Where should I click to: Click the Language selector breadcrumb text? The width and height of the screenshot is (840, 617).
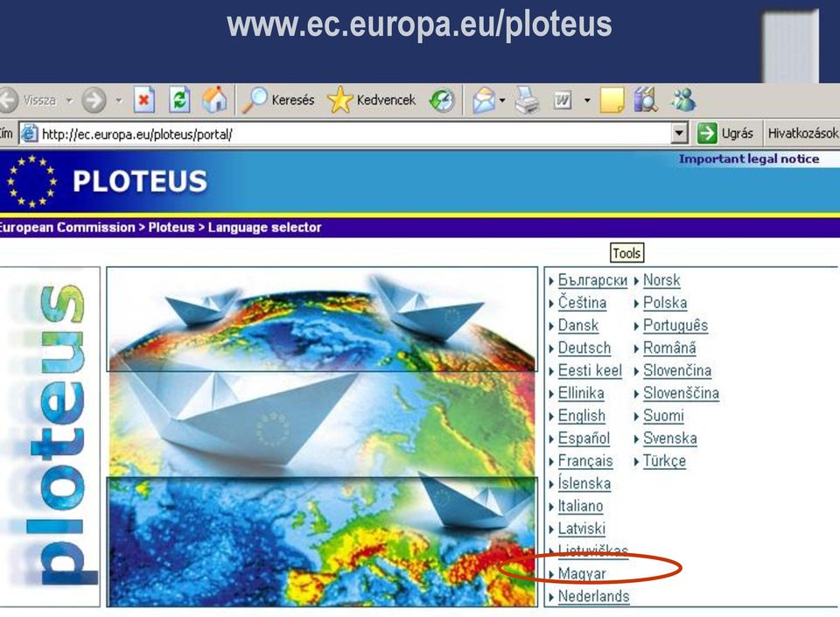(264, 227)
